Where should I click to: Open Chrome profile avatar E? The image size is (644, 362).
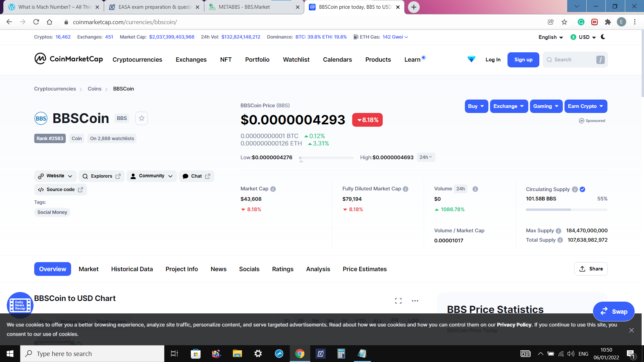[621, 22]
